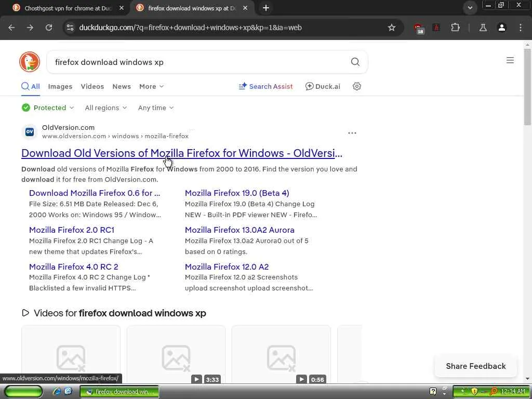Screen dimensions: 532x399
Task: Click the second quick launch icon
Action: tap(68, 392)
